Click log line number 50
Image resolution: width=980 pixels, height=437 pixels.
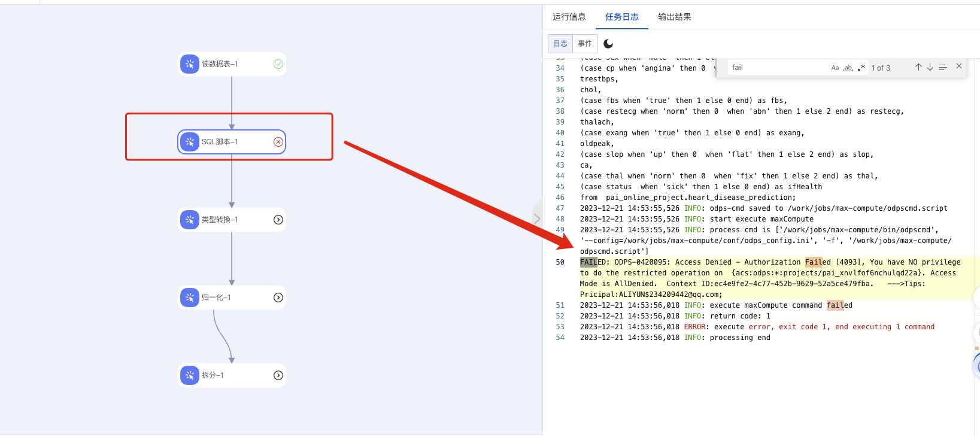point(560,262)
